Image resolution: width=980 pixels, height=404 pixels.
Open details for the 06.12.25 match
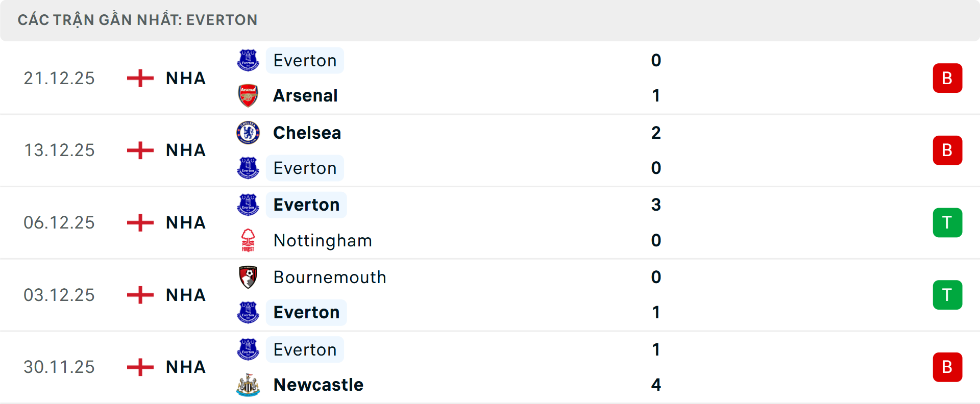pos(490,222)
